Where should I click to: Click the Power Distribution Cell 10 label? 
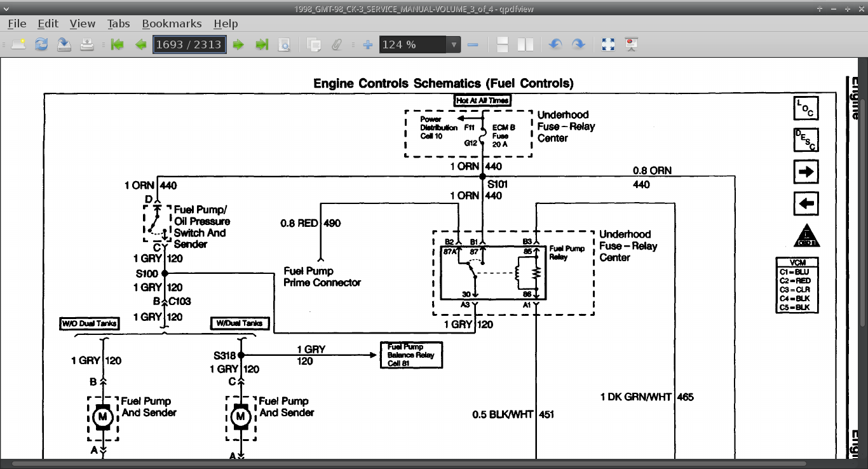point(438,128)
